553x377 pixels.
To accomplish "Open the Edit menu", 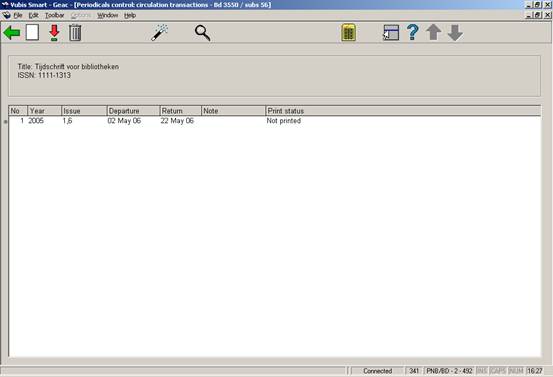I will 34,16.
